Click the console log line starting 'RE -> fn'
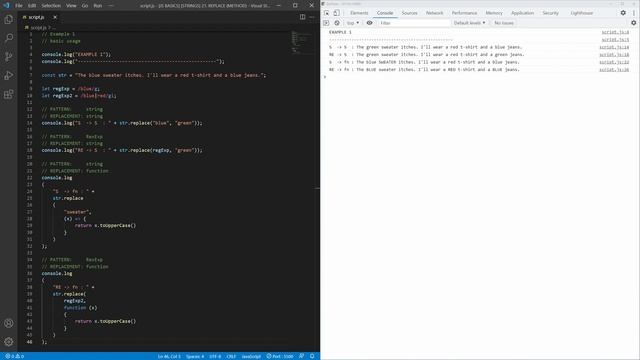This screenshot has height=360, width=640. click(424, 70)
